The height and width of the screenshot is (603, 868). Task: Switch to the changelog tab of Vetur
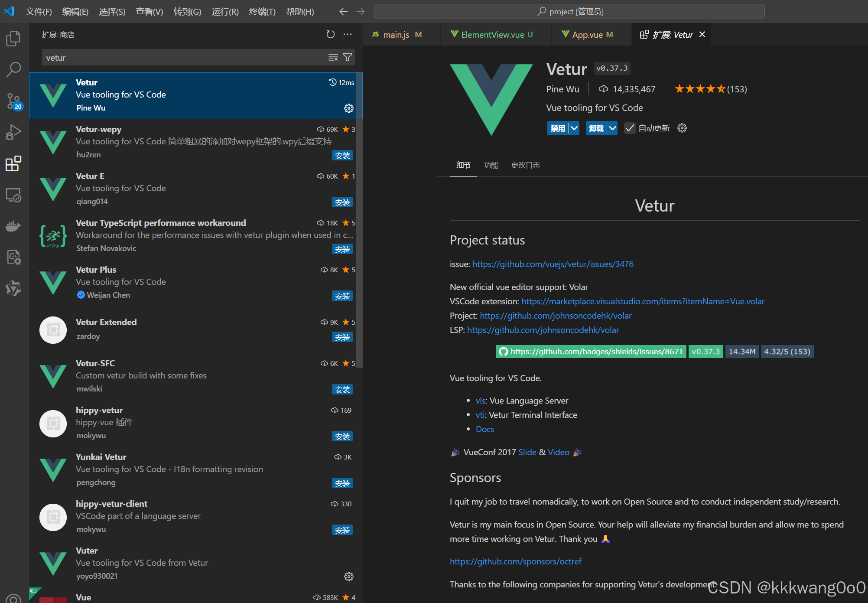coord(525,165)
